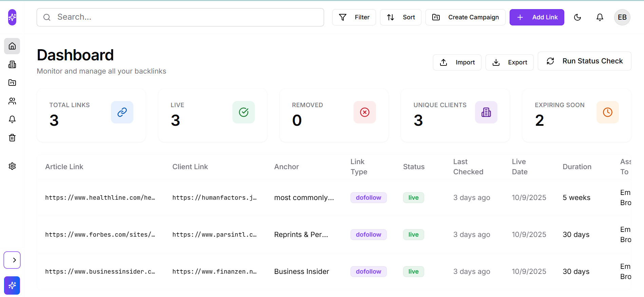Open the businessinsider article link
Image resolution: width=644 pixels, height=297 pixels.
point(100,272)
